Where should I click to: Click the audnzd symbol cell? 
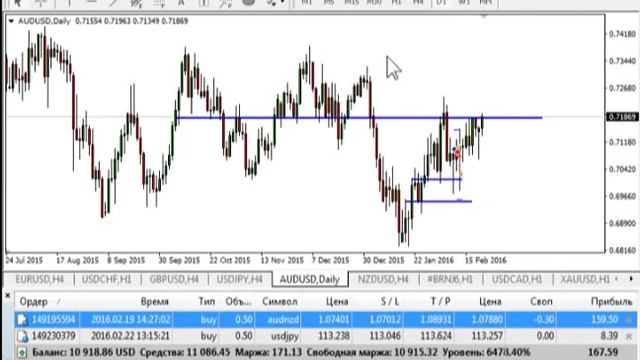point(283,320)
